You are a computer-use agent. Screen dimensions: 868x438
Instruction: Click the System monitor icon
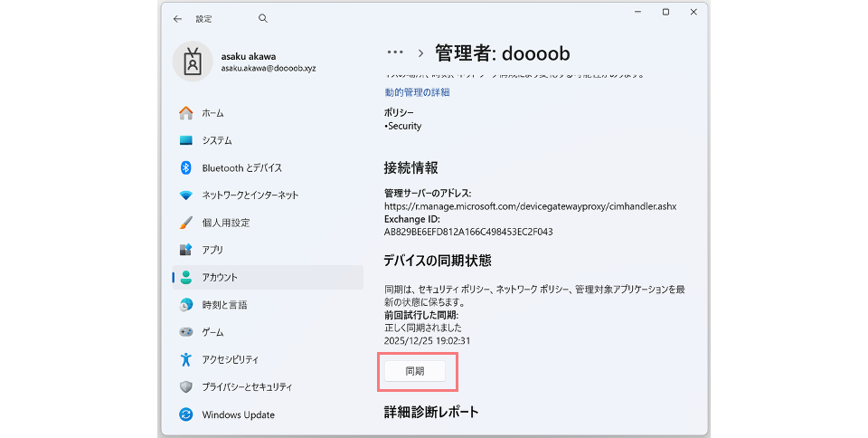186,140
